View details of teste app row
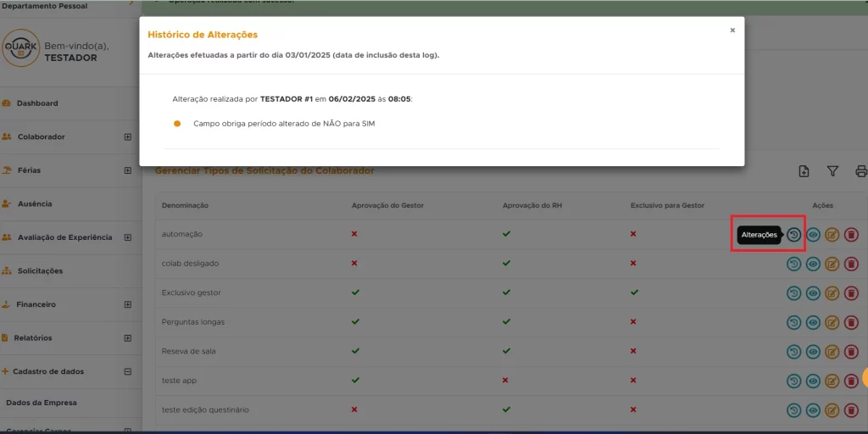The height and width of the screenshot is (434, 868). pos(813,381)
